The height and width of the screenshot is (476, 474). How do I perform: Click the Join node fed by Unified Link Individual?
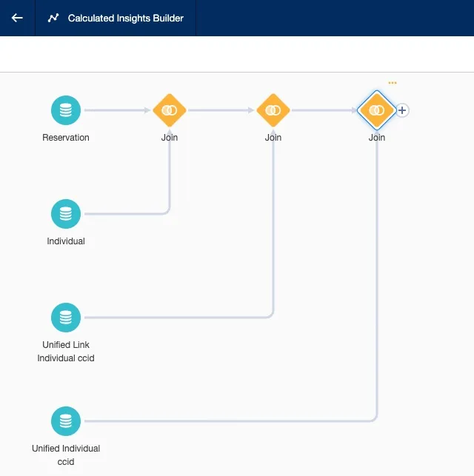coord(273,110)
